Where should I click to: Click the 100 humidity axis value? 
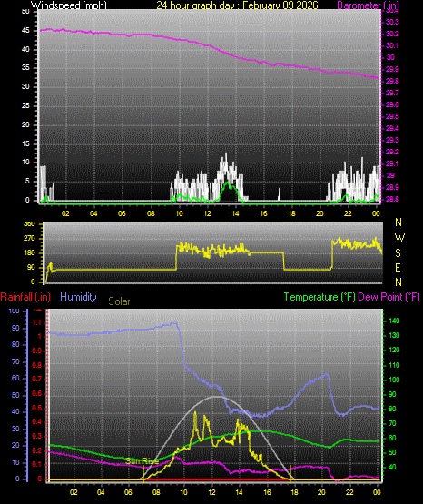[x=15, y=311]
